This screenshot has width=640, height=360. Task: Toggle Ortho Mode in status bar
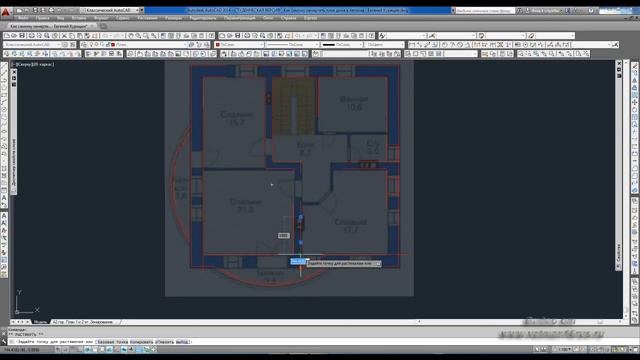(80, 349)
